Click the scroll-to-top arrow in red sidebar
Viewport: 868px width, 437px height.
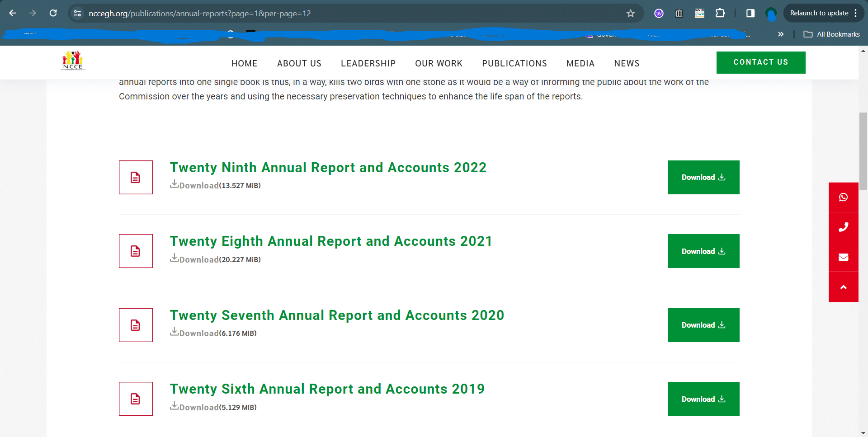(843, 287)
